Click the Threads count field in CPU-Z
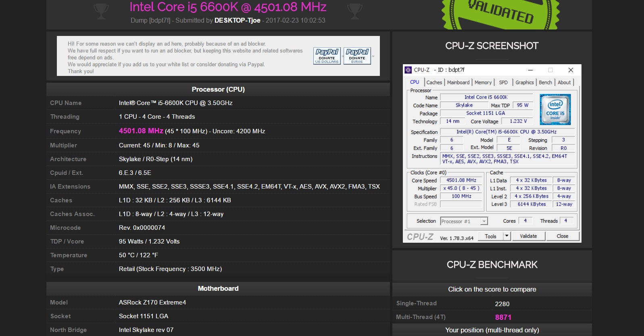 tap(566, 221)
